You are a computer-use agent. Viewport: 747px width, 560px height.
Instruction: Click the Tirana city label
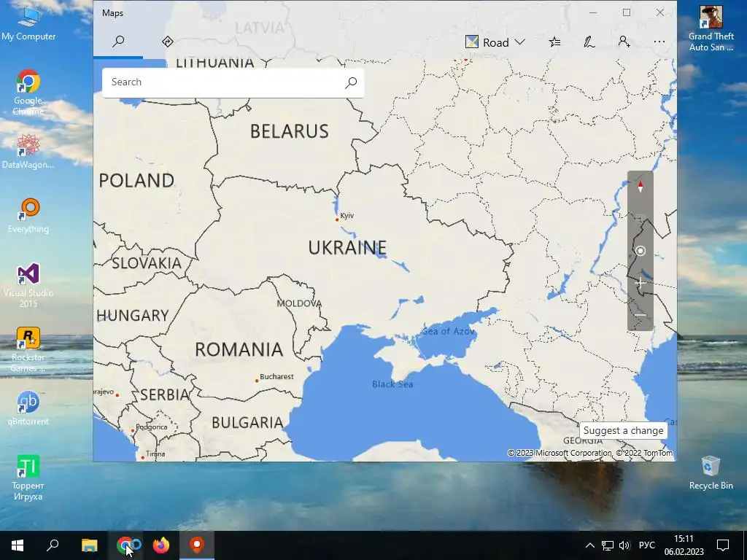[155, 454]
